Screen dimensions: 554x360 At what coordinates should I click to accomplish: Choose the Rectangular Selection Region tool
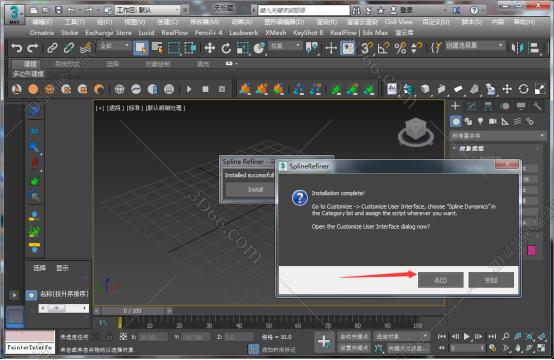pos(173,48)
